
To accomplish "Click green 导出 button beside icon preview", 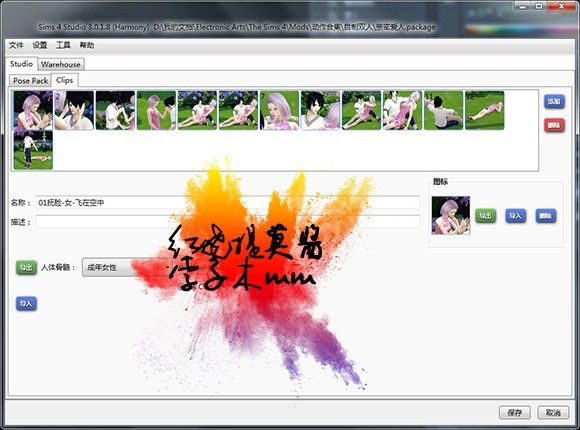I will [x=485, y=216].
